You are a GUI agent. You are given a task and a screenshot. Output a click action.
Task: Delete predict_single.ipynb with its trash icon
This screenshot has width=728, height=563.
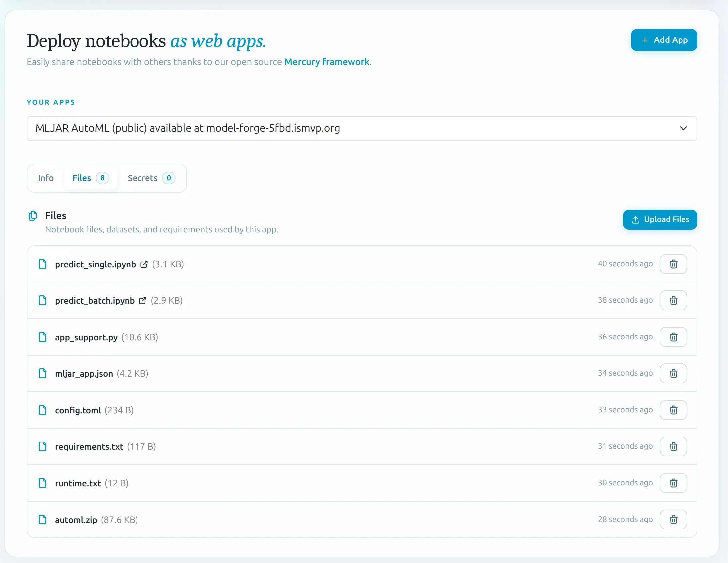click(673, 264)
